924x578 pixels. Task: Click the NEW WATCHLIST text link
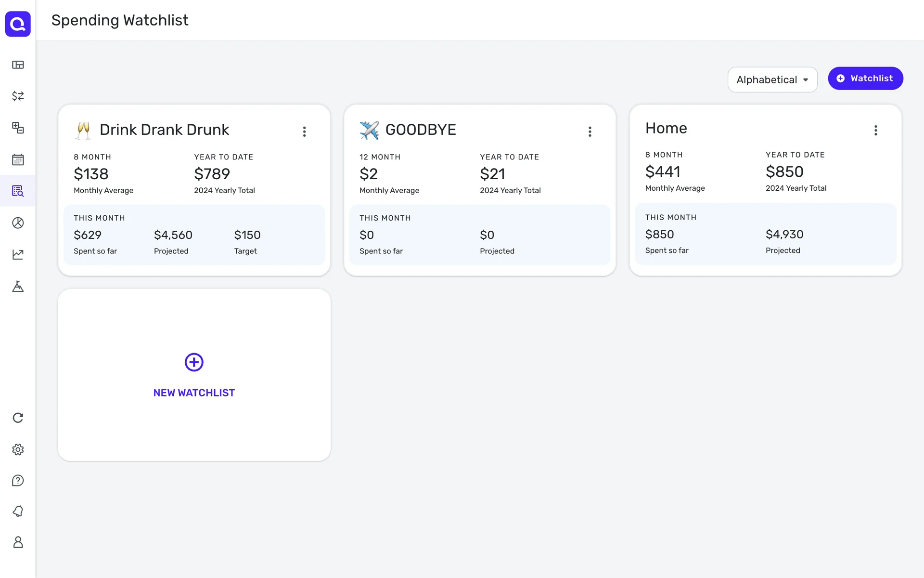tap(194, 393)
